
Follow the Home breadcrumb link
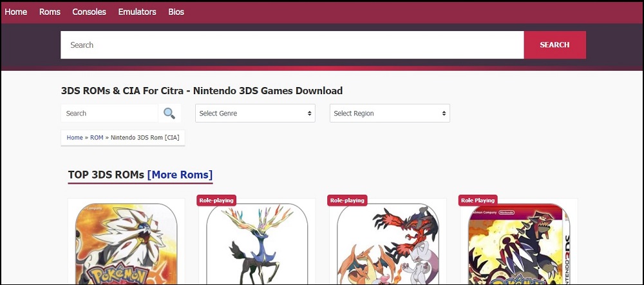[75, 137]
